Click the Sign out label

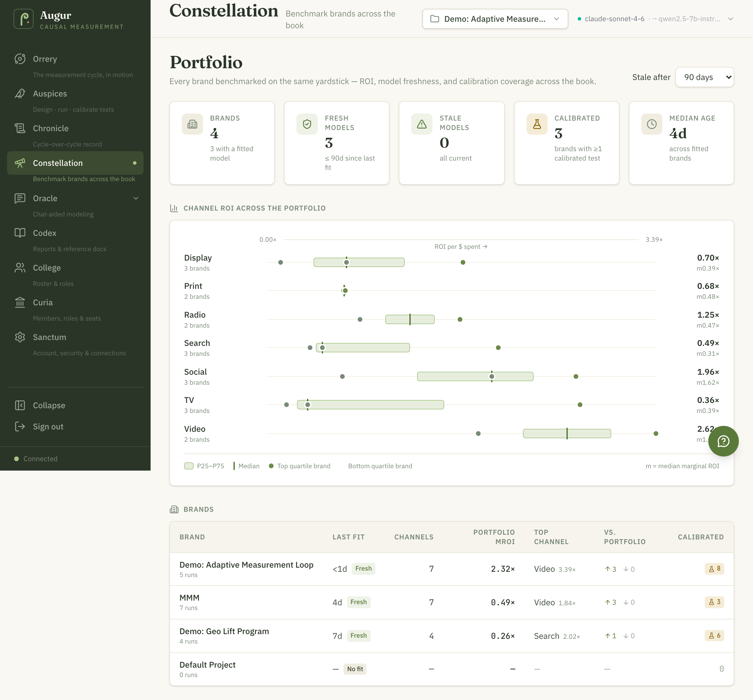(x=48, y=426)
